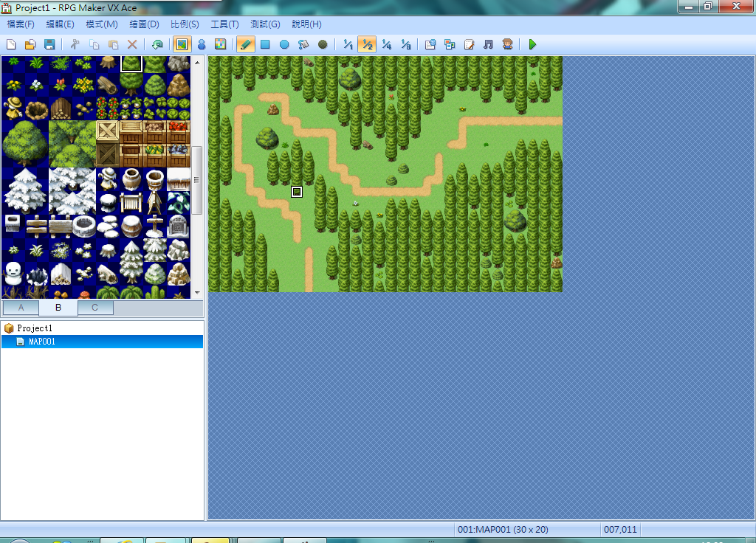Click the Paste toolbar icon
The height and width of the screenshot is (543, 756).
[113, 45]
